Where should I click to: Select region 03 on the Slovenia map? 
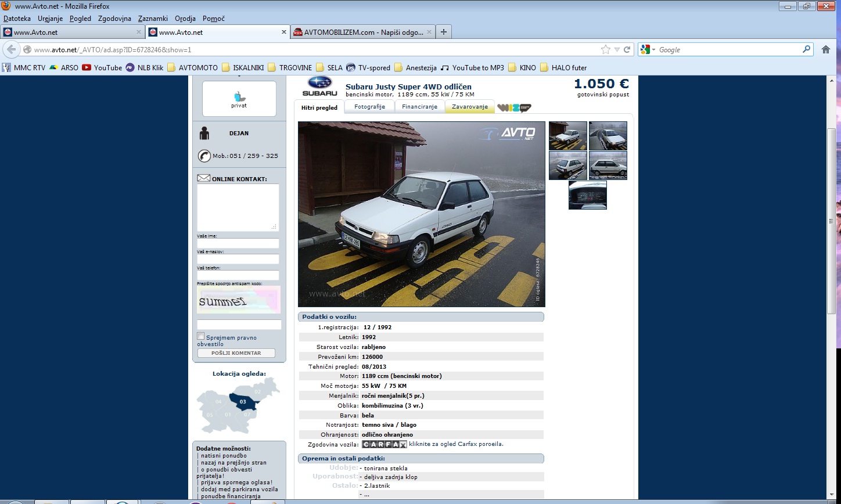point(243,401)
